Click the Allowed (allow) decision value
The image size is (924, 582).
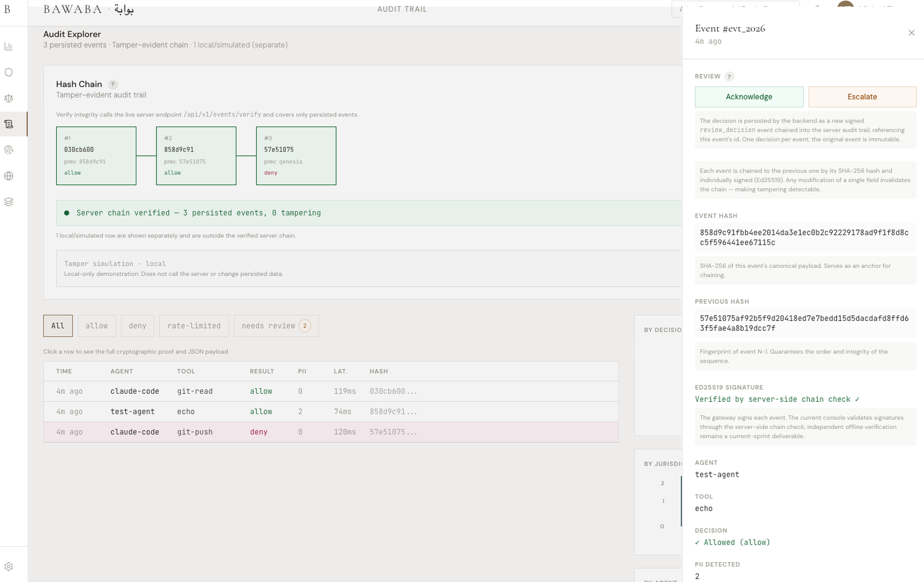pos(732,543)
